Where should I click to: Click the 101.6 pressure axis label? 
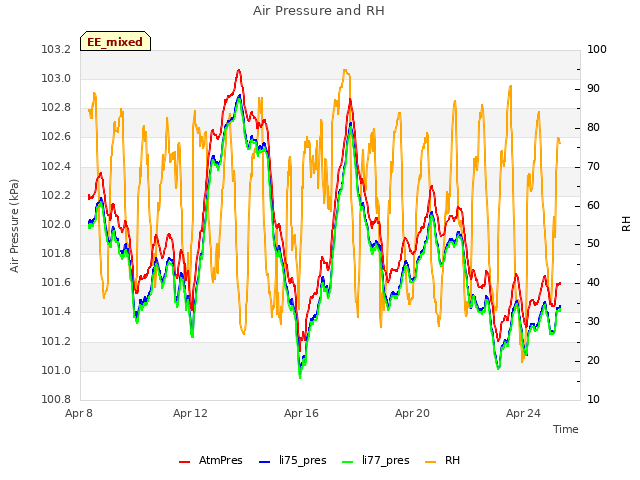(x=56, y=283)
